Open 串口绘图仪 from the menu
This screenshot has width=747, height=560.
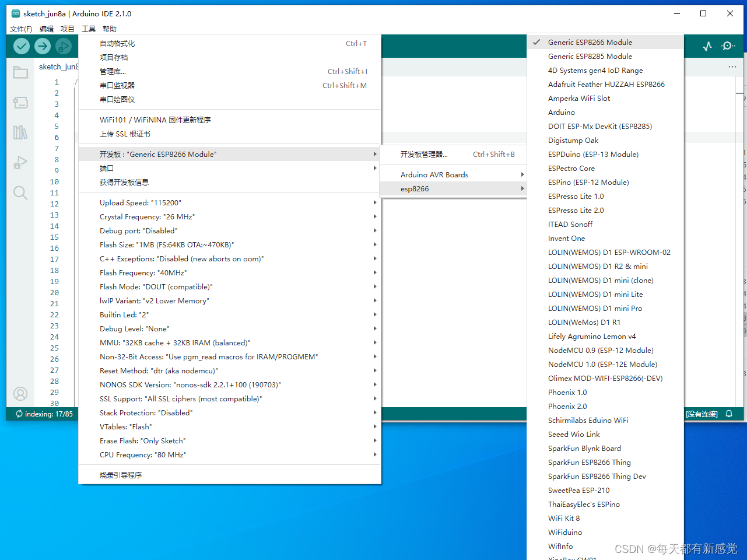pos(230,99)
